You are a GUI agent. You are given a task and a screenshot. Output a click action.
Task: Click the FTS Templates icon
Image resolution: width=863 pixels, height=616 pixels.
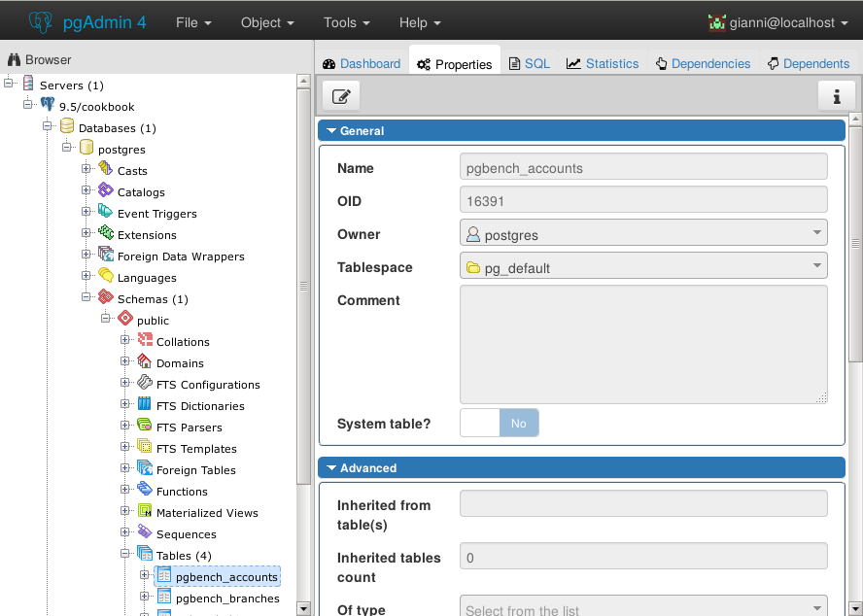coord(145,446)
